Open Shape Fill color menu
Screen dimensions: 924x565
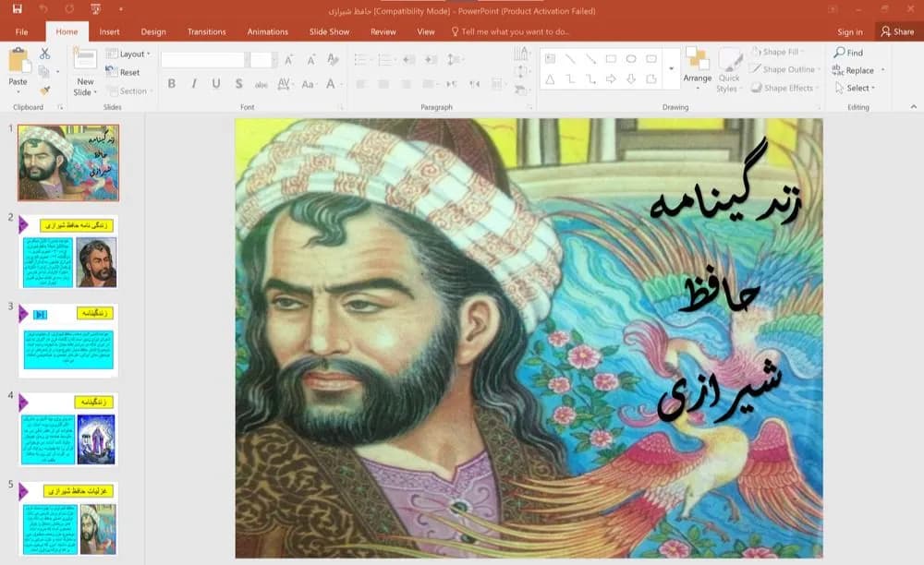[x=778, y=52]
